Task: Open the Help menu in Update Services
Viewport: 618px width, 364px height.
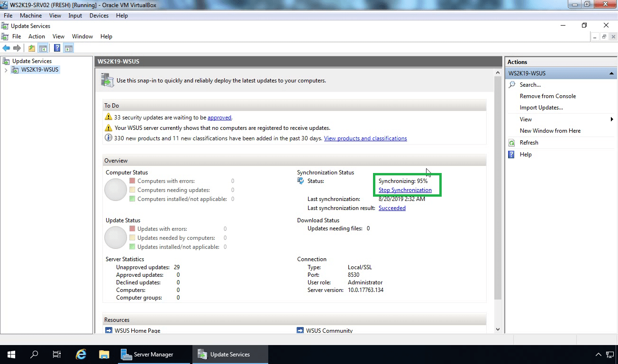Action: pos(106,36)
